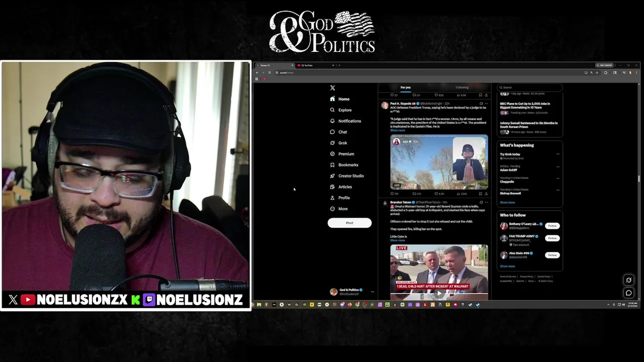Switch to the For you tab
The image size is (644, 362).
point(406,87)
